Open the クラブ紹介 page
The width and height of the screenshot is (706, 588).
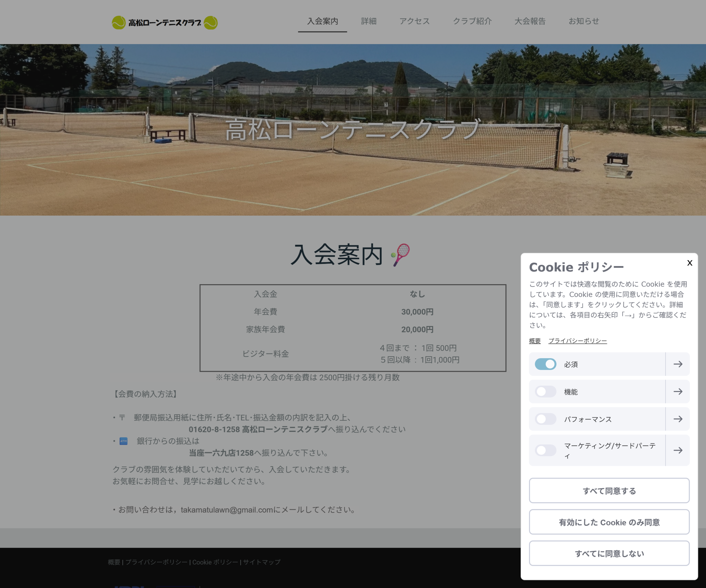[x=472, y=21]
